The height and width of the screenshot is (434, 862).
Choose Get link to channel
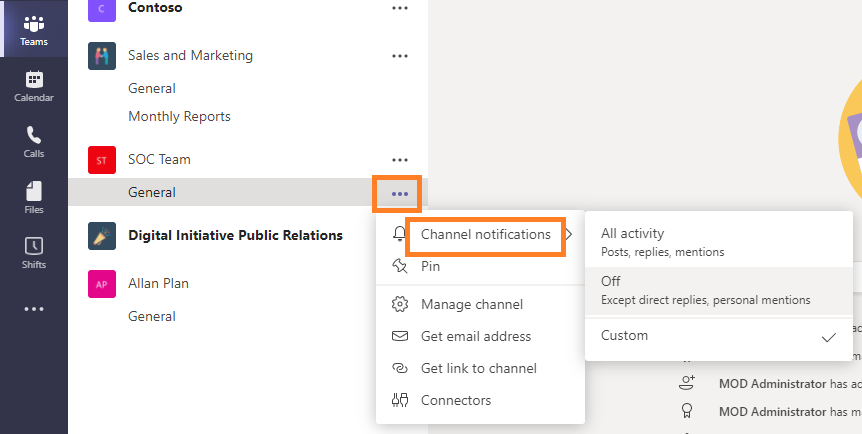click(x=480, y=368)
